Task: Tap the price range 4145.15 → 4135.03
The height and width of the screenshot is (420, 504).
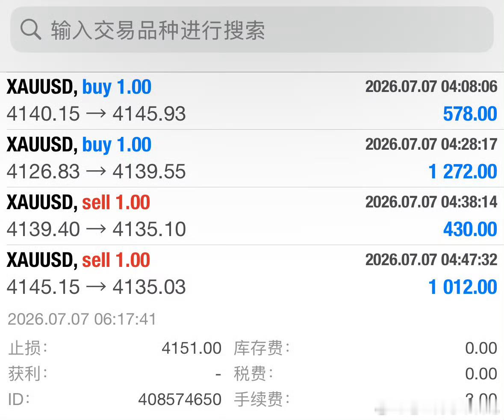Action: 96,287
